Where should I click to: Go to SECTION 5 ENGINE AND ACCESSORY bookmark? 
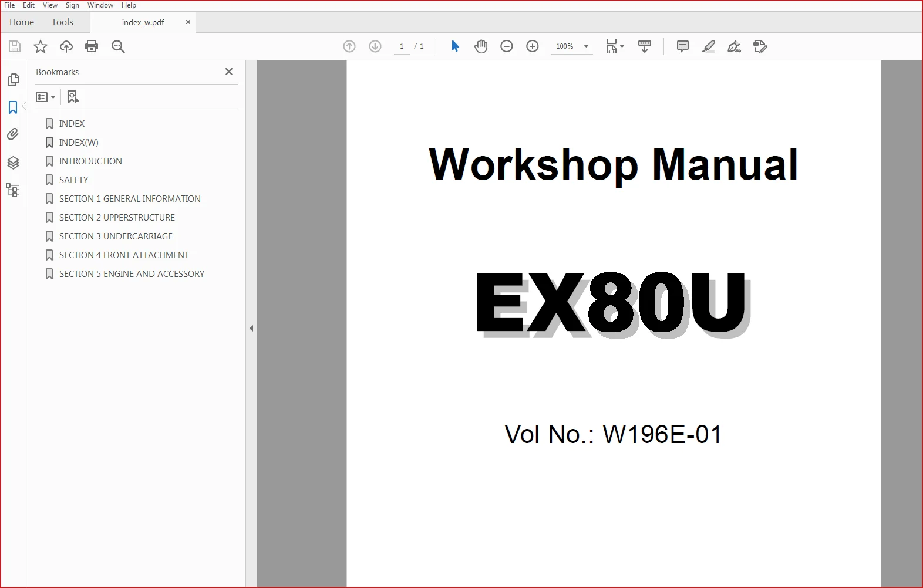point(132,274)
